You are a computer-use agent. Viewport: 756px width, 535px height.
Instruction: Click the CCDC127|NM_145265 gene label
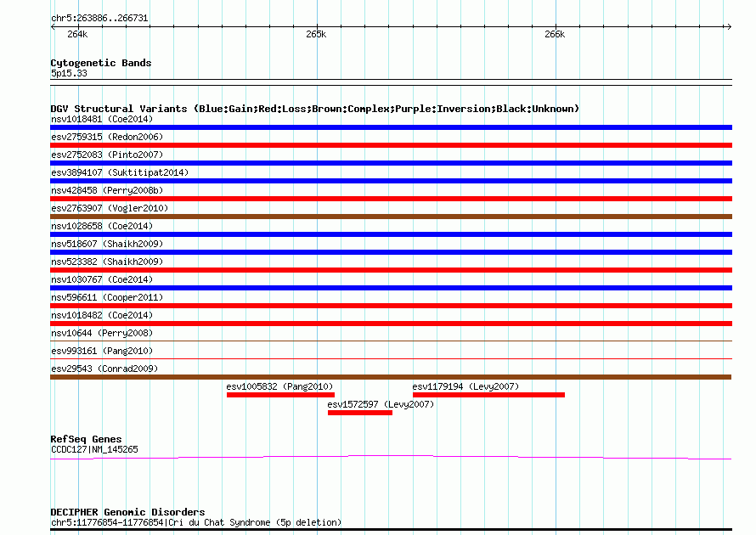click(x=94, y=449)
